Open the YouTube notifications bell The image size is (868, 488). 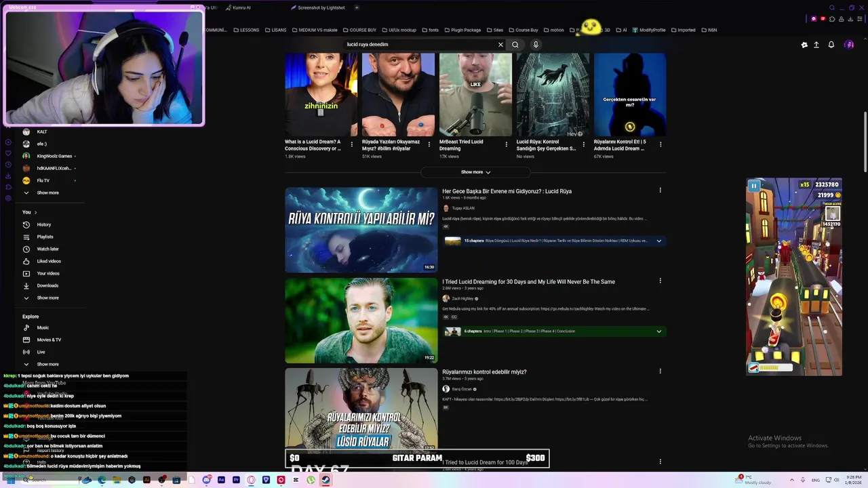[x=831, y=45]
